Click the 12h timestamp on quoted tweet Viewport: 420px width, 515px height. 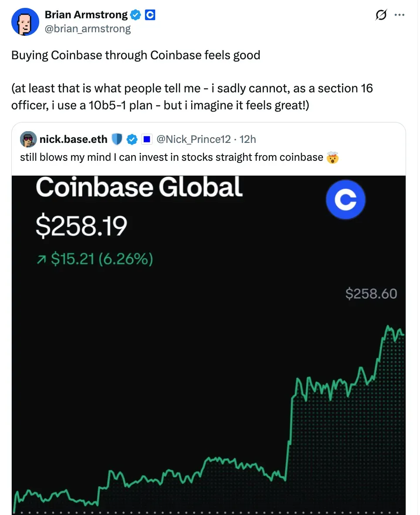[248, 139]
